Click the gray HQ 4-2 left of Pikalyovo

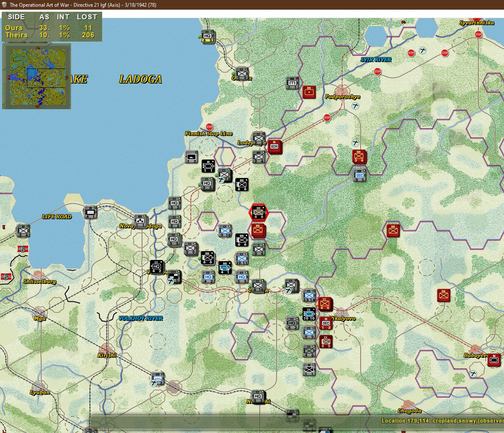292,323
